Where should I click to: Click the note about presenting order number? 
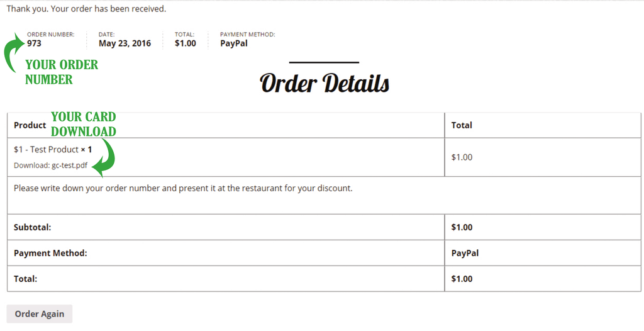(x=182, y=188)
